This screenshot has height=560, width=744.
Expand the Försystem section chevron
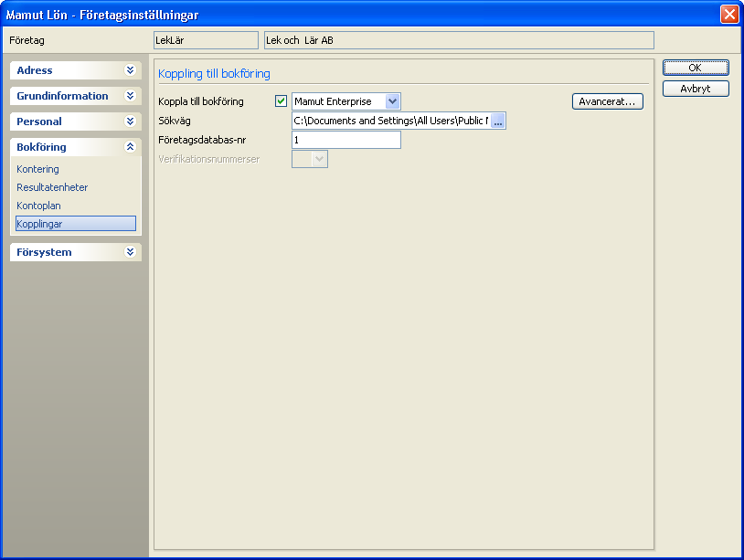point(130,252)
